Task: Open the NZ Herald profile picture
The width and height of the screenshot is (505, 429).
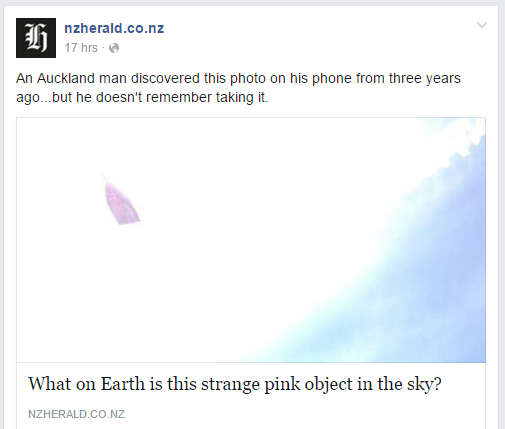Action: coord(36,38)
